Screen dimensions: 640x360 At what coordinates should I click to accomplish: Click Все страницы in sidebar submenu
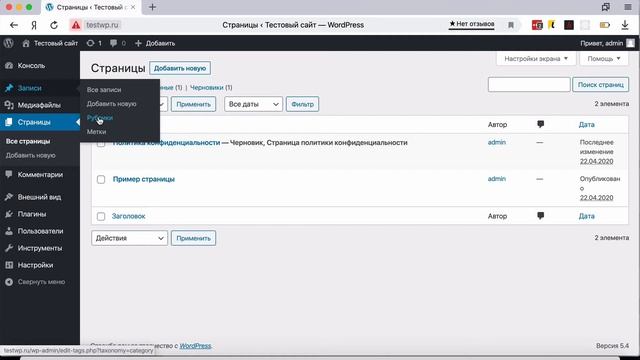point(28,141)
